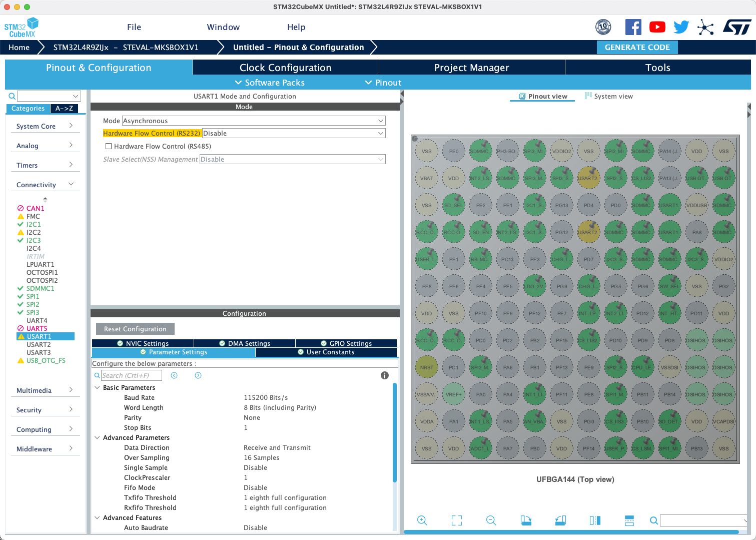Flip the chip view horizontally

(x=595, y=520)
